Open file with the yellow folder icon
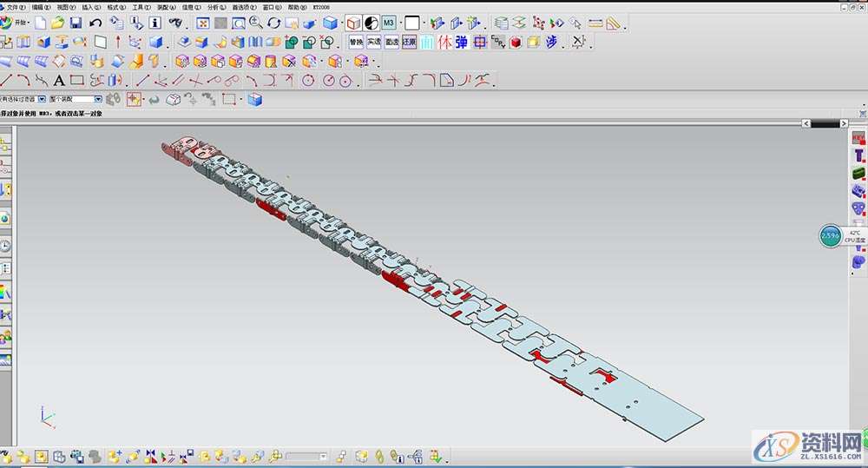Viewport: 868px width, 468px height. [57, 23]
